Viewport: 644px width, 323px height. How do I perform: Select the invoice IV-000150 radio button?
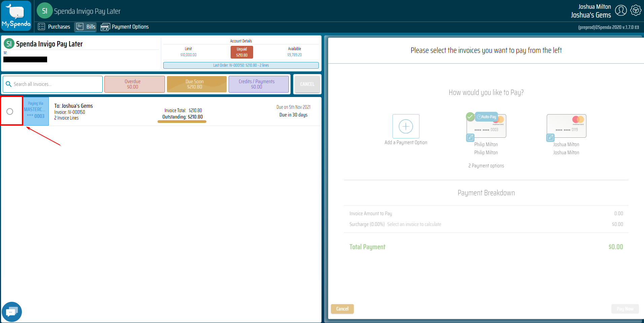[10, 111]
